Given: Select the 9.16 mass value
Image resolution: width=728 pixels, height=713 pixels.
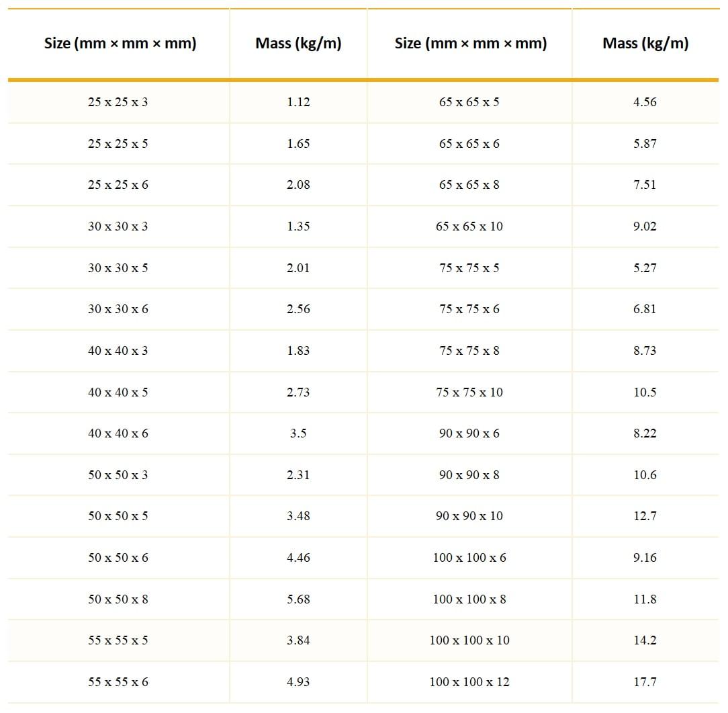Looking at the screenshot, I should coord(645,557).
